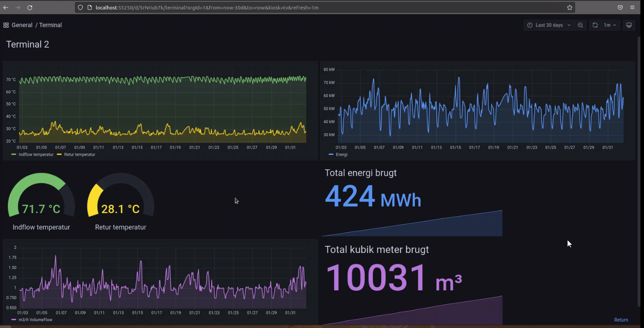Reload the browser page

[x=30, y=8]
